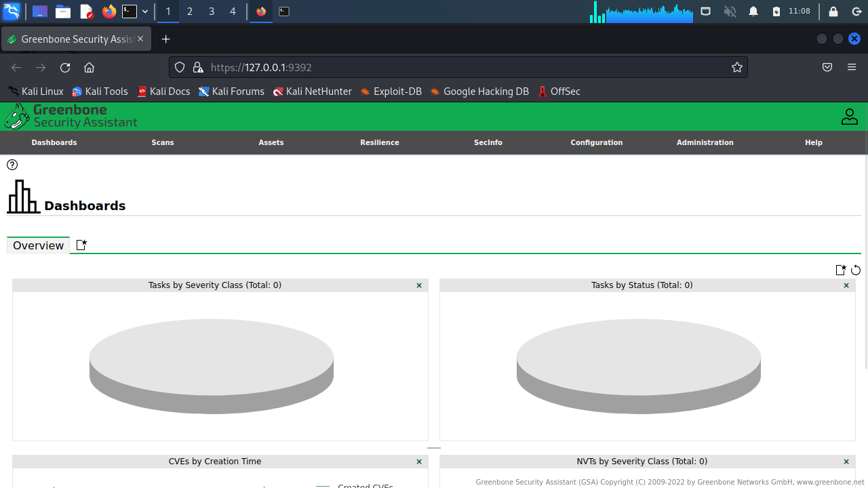Open the Kali Linux bookmark
This screenshot has height=488, width=868.
tap(36, 91)
